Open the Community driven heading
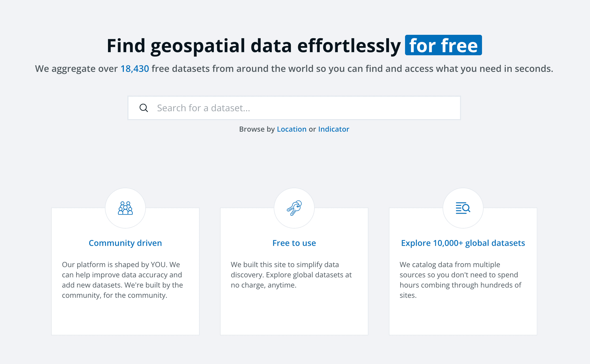Screen dimensions: 590x364 125,243
